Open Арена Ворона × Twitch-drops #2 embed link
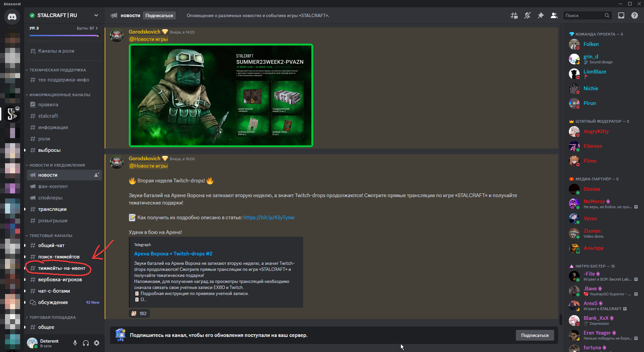 coord(173,254)
